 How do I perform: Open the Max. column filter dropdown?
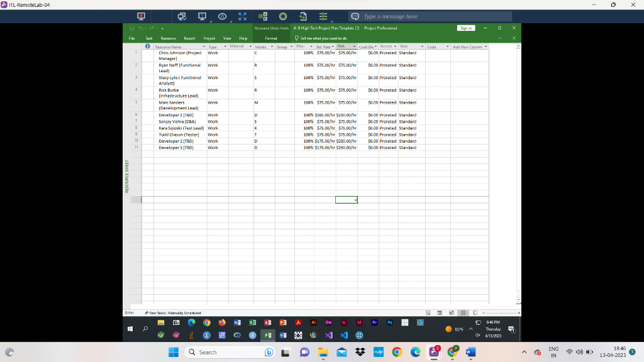pos(311,47)
